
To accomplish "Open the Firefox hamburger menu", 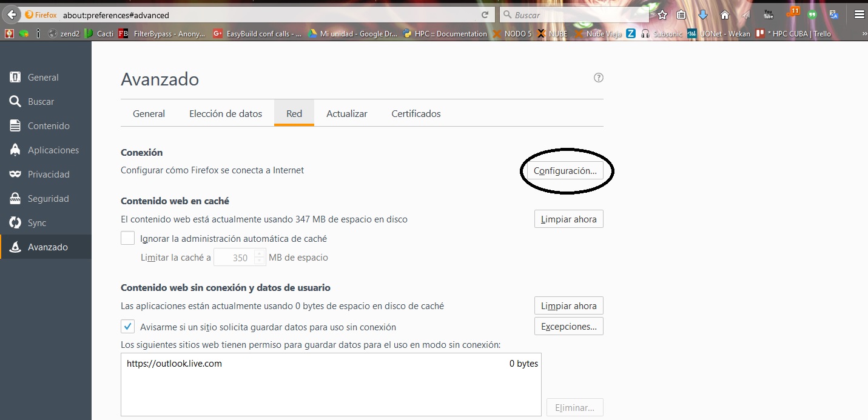I will [x=859, y=15].
